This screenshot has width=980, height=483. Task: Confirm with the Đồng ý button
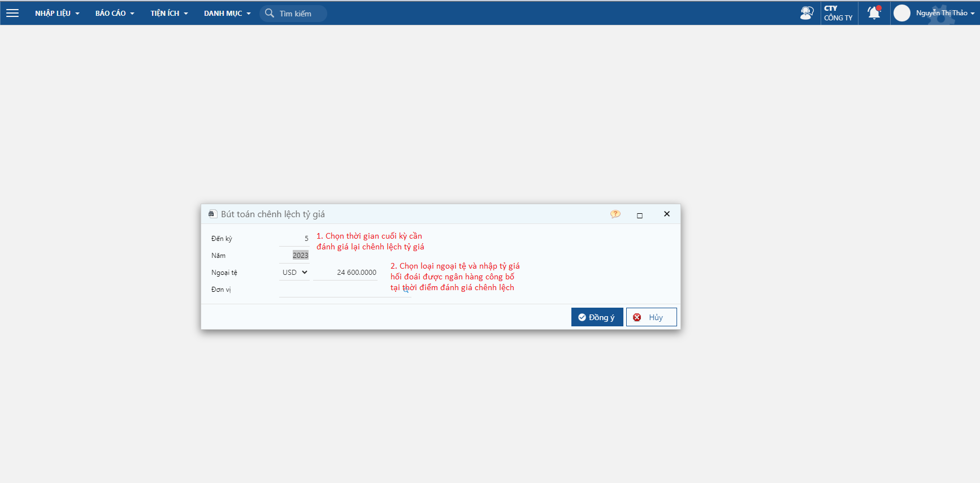(x=597, y=317)
